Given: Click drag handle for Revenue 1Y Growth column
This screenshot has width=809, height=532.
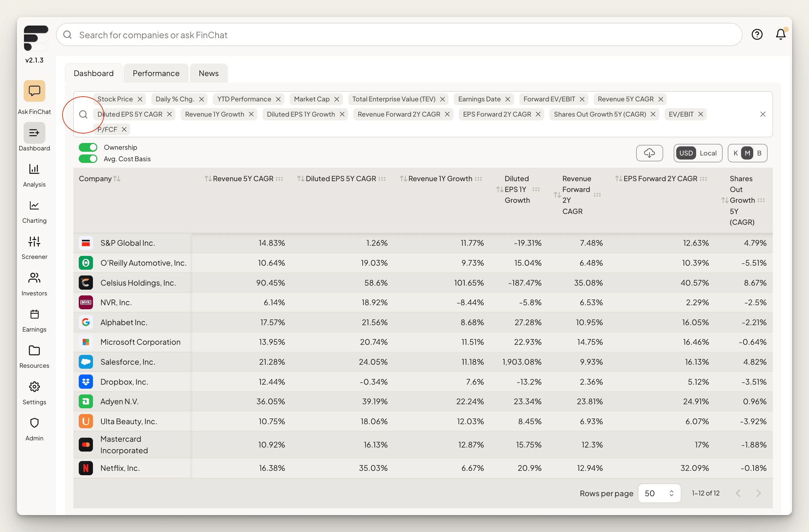Looking at the screenshot, I should pos(478,179).
